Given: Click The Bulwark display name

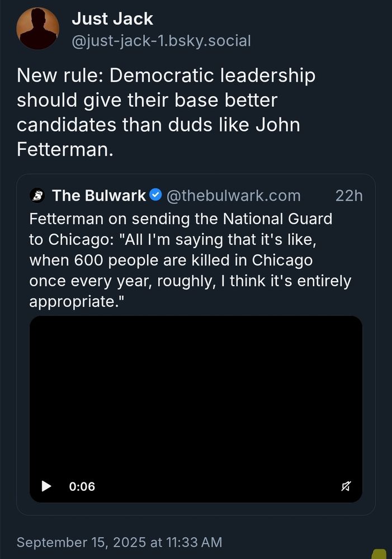Looking at the screenshot, I should point(98,196).
